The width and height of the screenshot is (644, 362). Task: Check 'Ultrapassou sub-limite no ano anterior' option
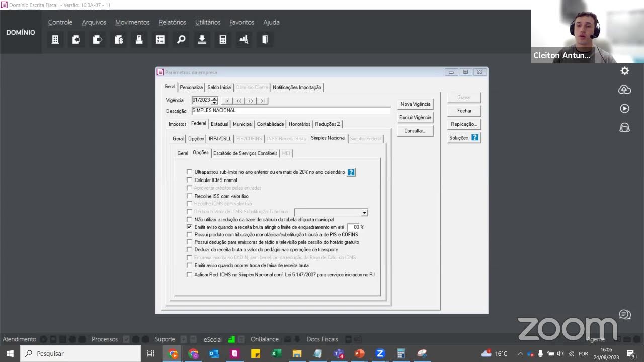(189, 172)
